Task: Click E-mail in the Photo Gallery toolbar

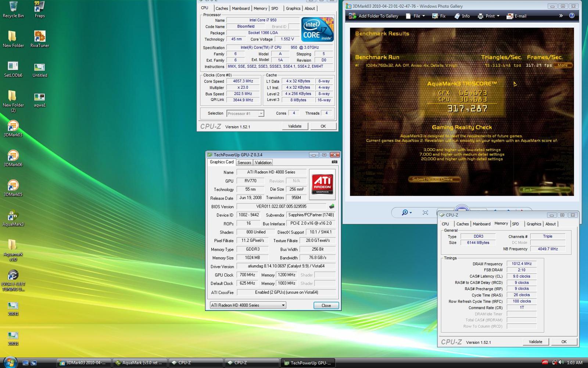Action: click(516, 16)
